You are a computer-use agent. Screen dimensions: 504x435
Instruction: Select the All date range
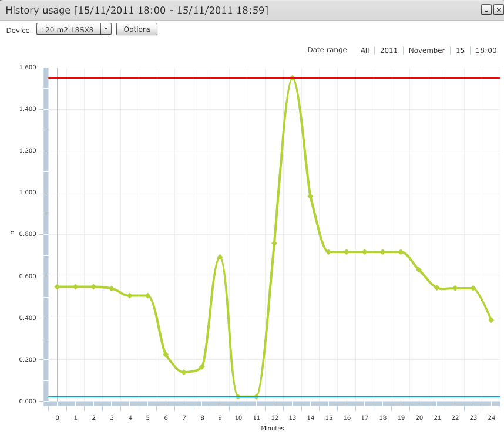pyautogui.click(x=365, y=50)
